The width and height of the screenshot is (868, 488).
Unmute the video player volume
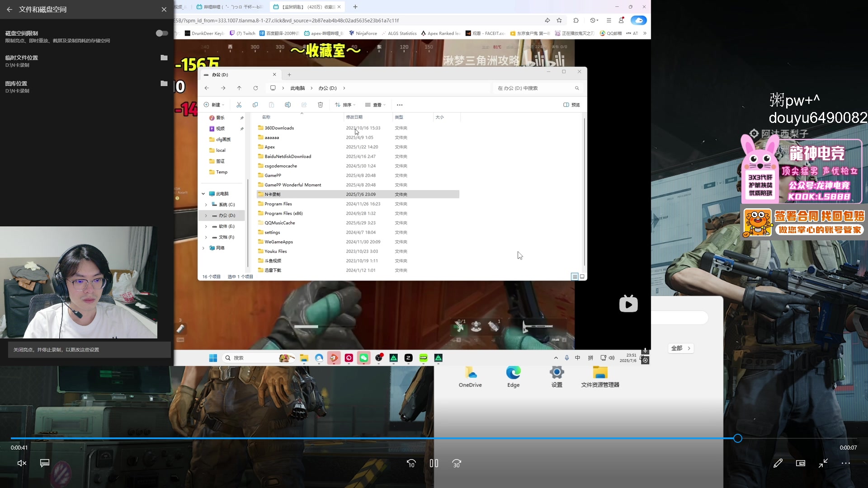(22, 463)
